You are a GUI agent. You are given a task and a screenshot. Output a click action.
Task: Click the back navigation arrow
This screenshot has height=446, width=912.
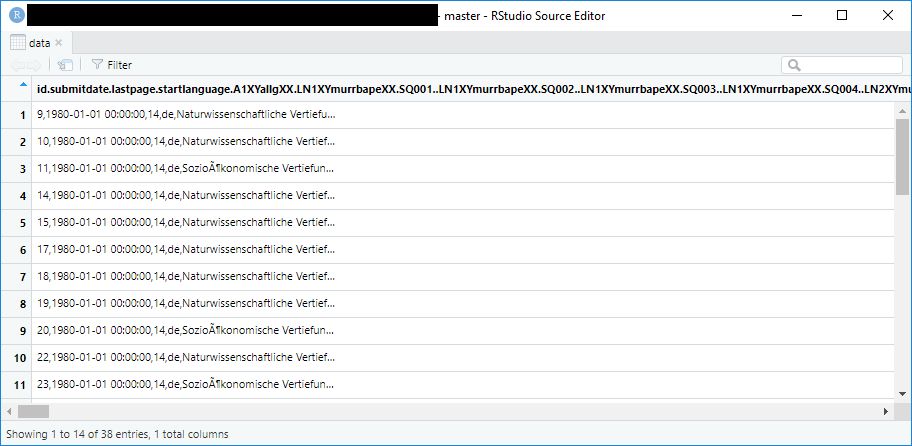(x=19, y=65)
